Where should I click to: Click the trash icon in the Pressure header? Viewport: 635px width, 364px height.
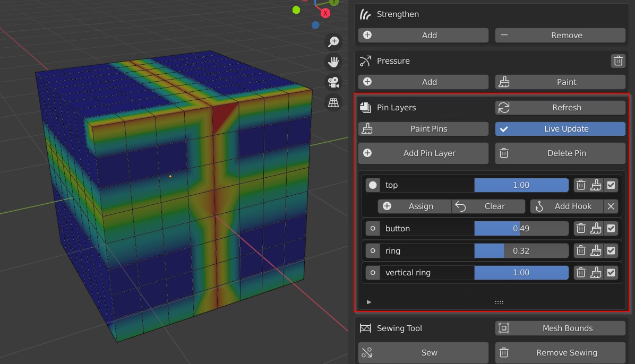tap(618, 60)
